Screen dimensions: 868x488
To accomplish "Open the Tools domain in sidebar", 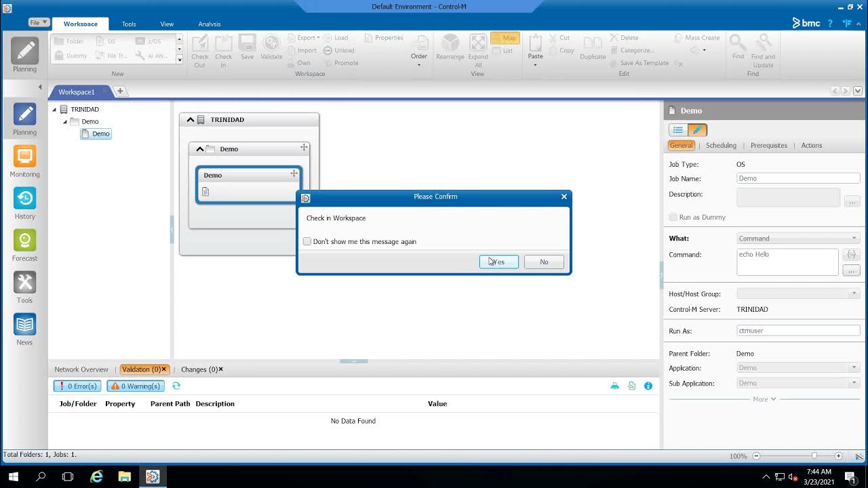I will [x=24, y=287].
